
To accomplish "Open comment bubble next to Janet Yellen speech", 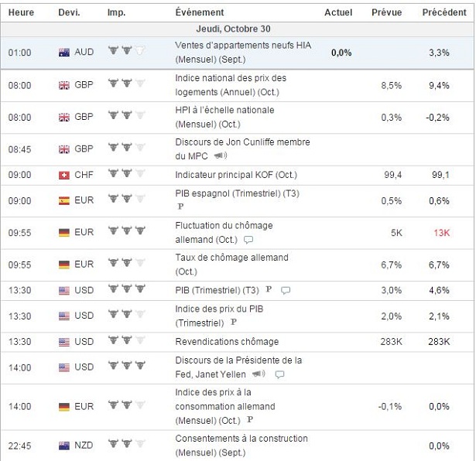I will click(x=279, y=374).
